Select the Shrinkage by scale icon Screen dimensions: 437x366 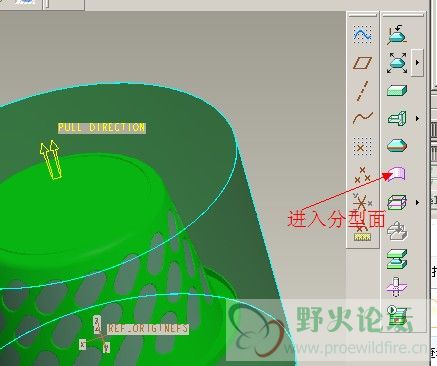pos(397,62)
